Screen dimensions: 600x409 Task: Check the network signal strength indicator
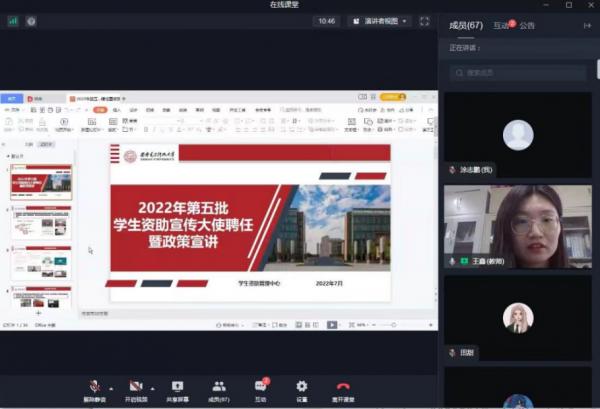[x=13, y=21]
